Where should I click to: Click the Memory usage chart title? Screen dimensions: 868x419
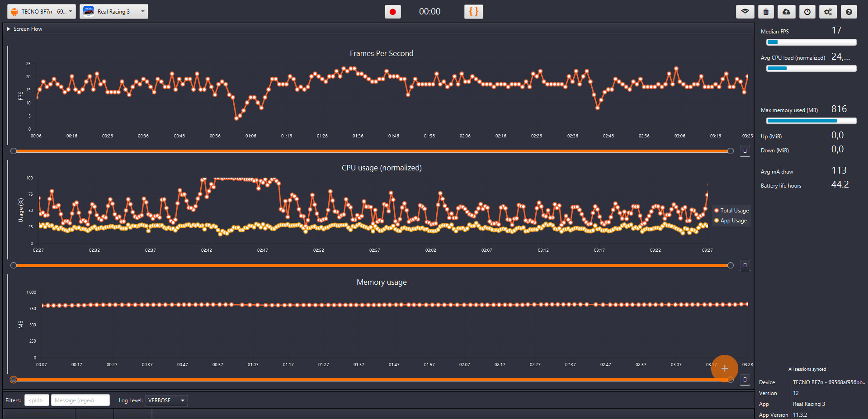coord(382,282)
